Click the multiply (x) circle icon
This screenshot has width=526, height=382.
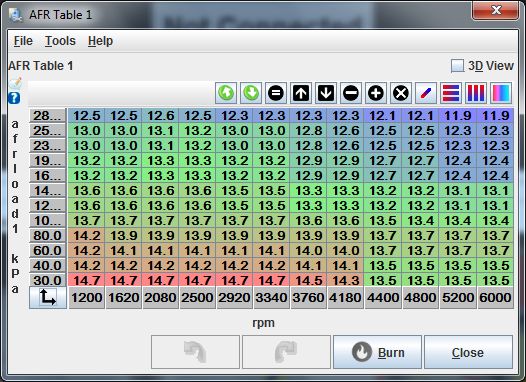(401, 93)
